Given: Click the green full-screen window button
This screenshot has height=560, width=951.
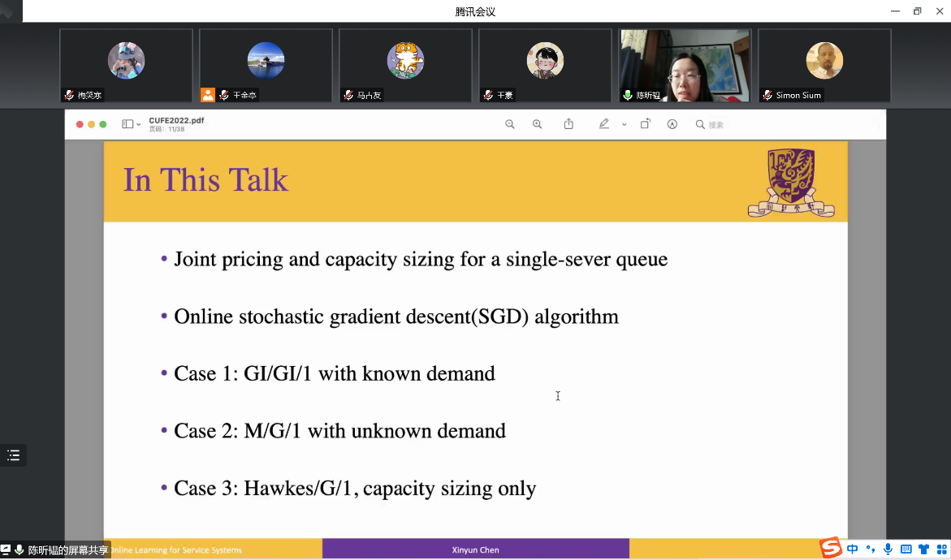Looking at the screenshot, I should 103,124.
